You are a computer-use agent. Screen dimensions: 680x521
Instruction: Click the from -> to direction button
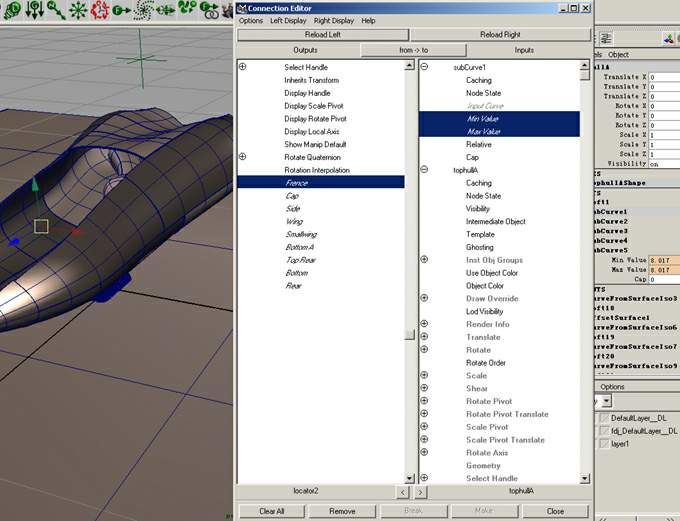[413, 50]
